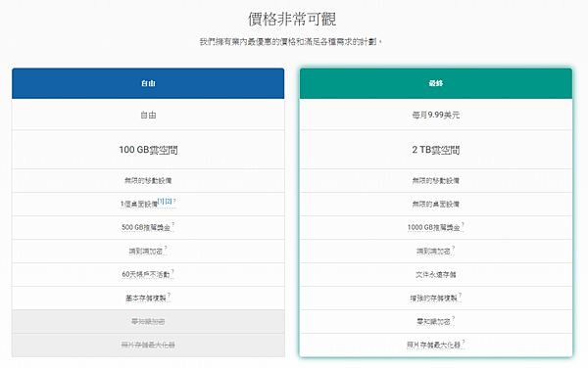Click question mark beside 60天帳戶不活動
Screen dimensions: 588x368
click(x=172, y=272)
